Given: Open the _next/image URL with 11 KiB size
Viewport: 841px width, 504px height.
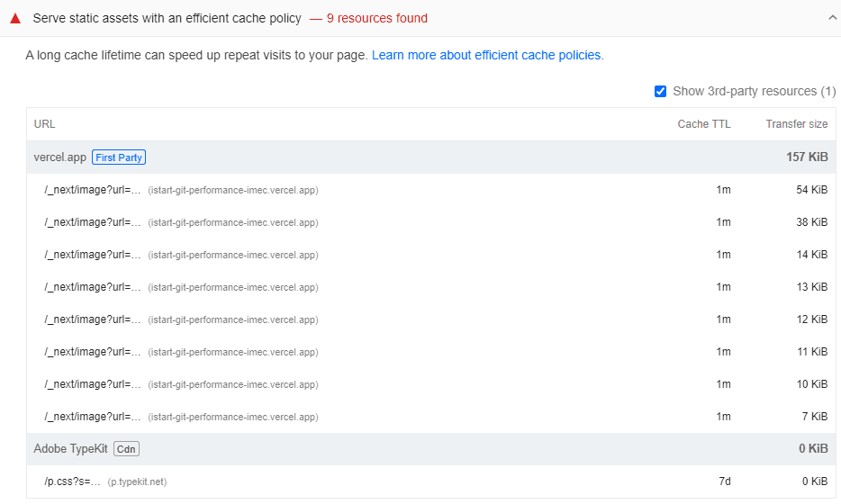Looking at the screenshot, I should pos(92,352).
